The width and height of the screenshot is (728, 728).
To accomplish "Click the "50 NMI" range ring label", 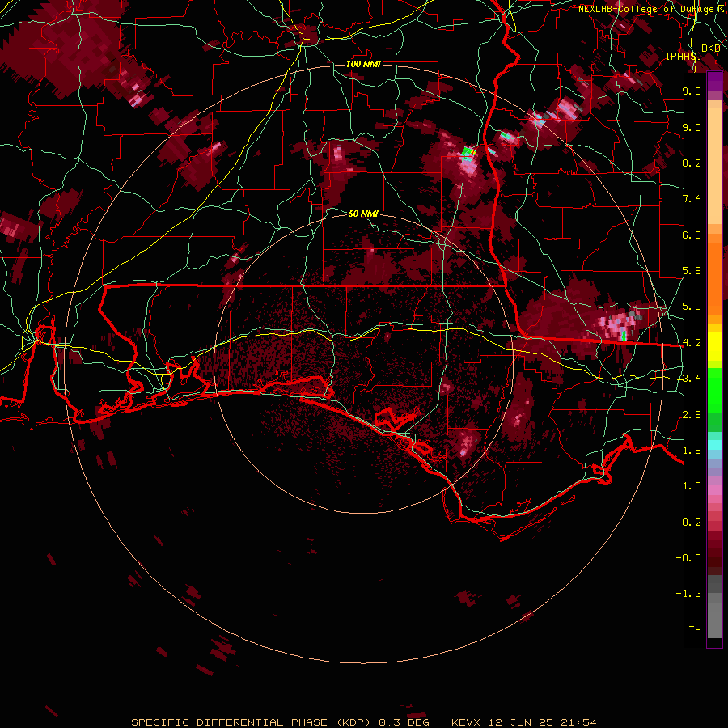I will coord(363,214).
